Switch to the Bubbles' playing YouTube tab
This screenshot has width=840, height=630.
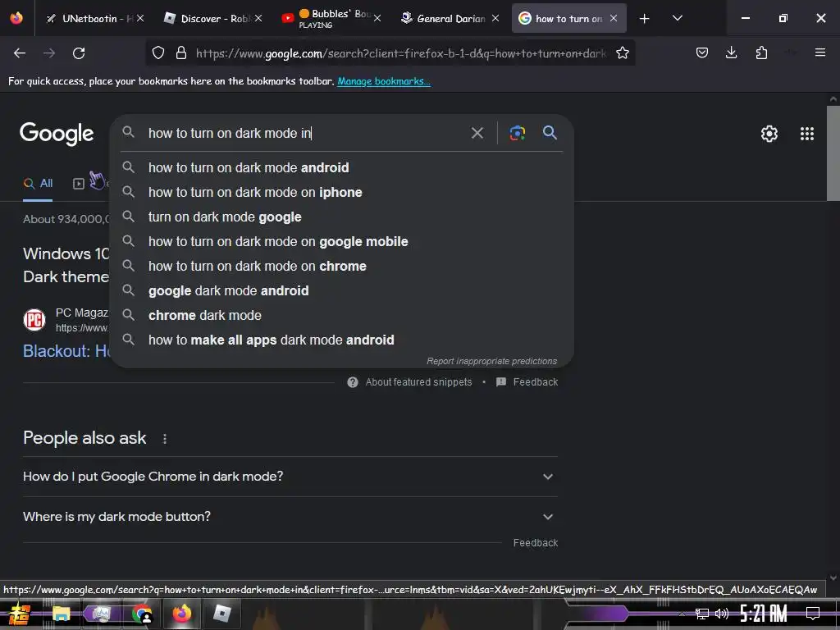pyautogui.click(x=331, y=18)
